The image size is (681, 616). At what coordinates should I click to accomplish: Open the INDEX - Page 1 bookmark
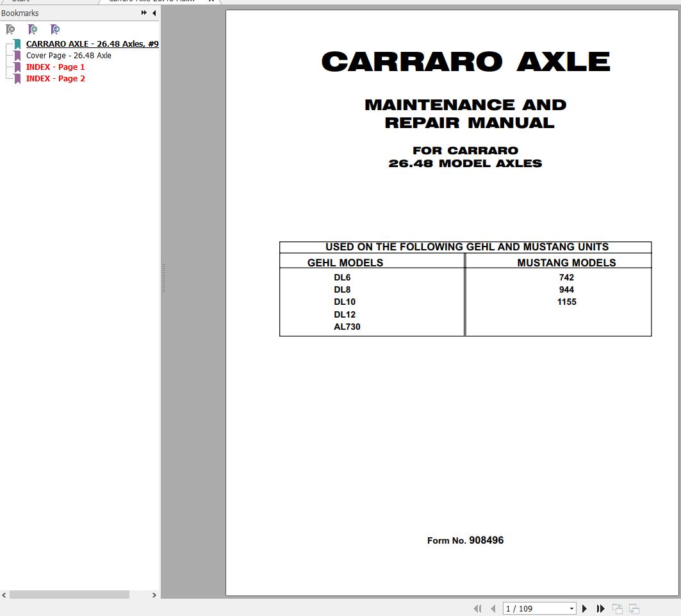coord(55,67)
